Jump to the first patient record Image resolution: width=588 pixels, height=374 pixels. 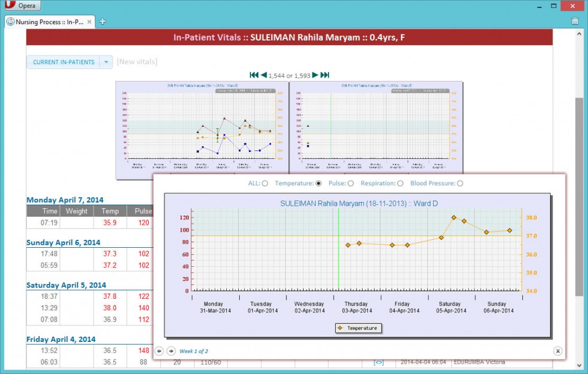click(254, 75)
